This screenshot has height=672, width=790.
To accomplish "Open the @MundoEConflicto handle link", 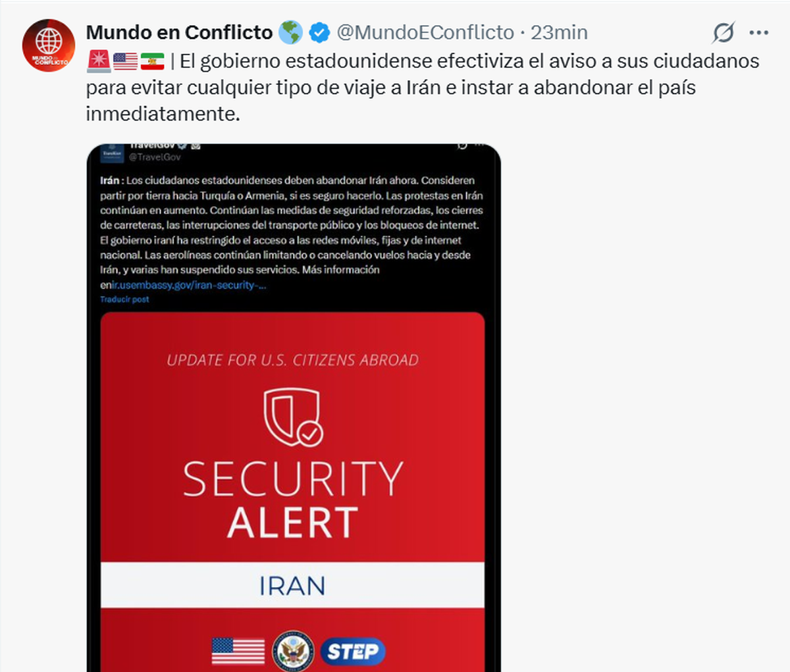I will (x=425, y=32).
